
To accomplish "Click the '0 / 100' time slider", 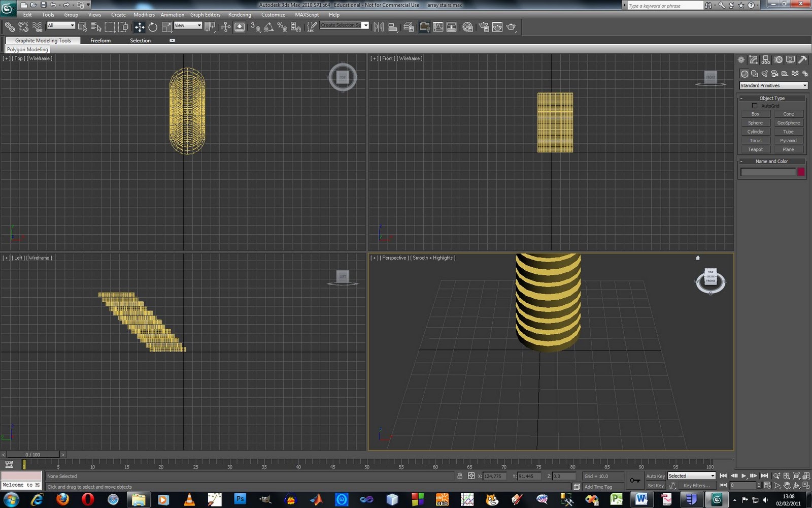I will 33,455.
